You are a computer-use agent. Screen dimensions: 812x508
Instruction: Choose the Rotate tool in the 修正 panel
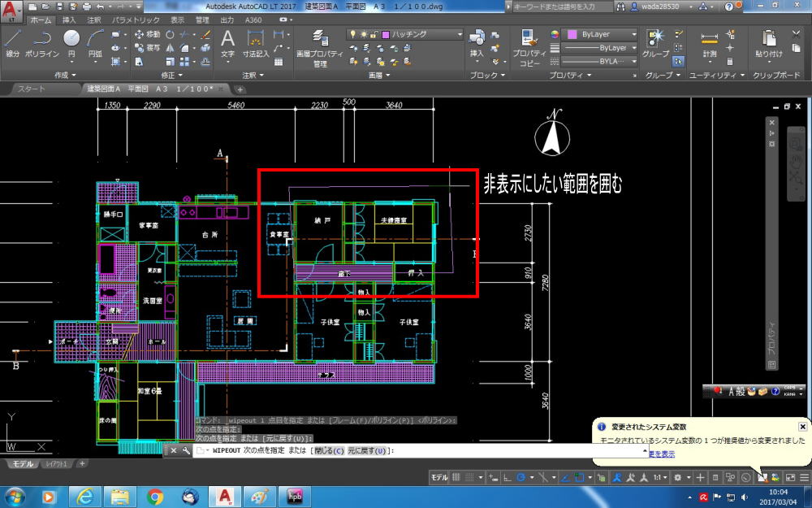170,35
